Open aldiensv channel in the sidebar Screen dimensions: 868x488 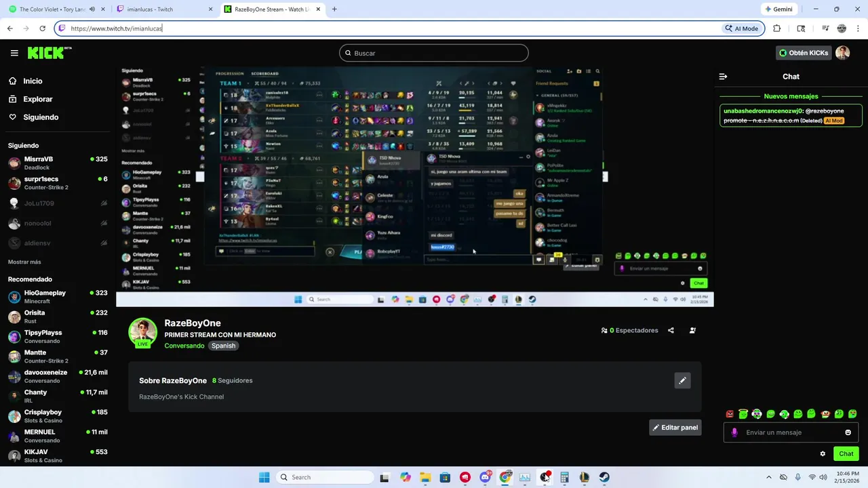click(x=58, y=243)
